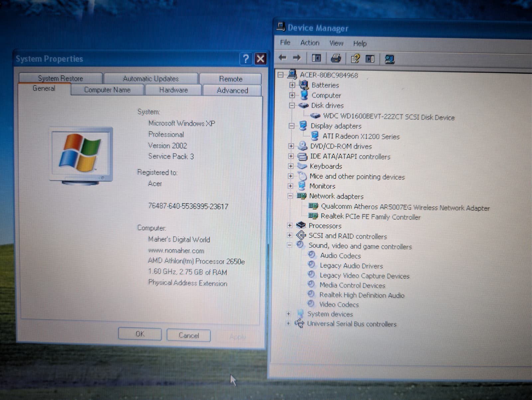The width and height of the screenshot is (532, 400).
Task: Click the Windows XP logo monitor image
Action: pos(81,155)
